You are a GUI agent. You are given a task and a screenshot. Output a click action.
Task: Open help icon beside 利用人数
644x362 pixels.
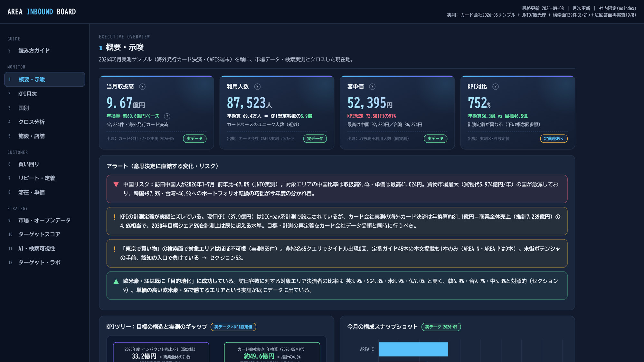(257, 87)
